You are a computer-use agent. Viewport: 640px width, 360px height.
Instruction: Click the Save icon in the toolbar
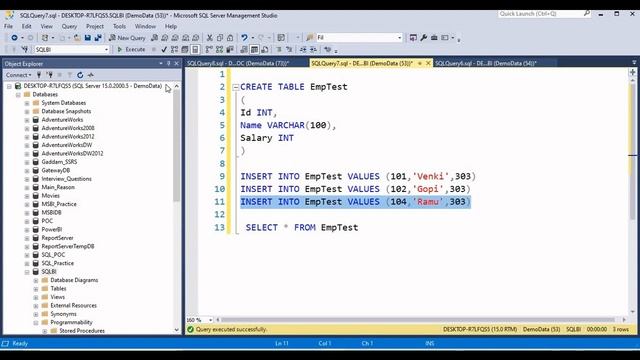coord(87,38)
